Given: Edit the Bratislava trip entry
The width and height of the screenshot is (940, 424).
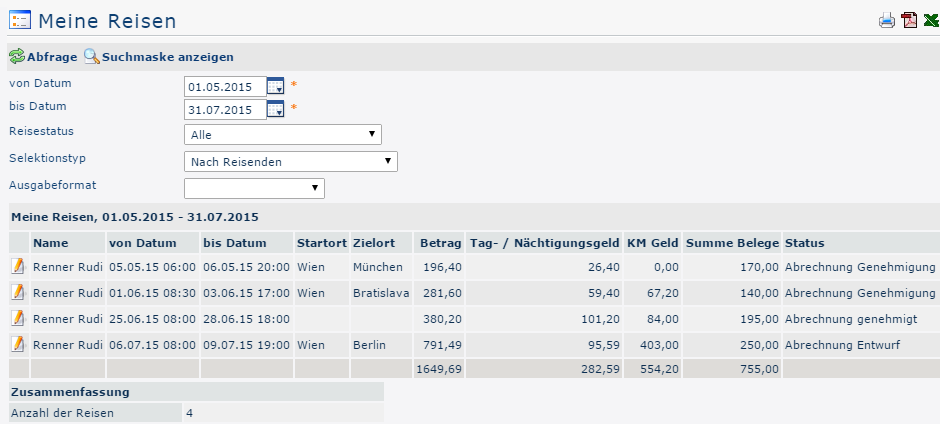Looking at the screenshot, I should (x=18, y=292).
